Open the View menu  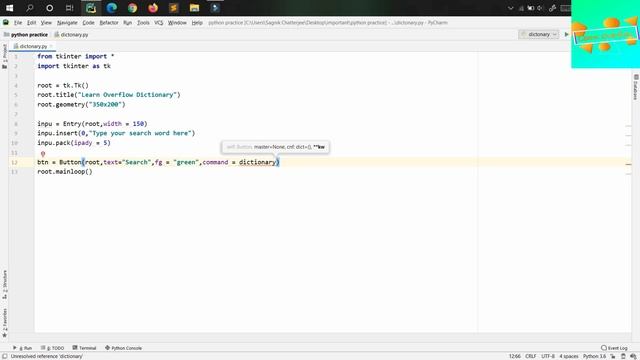tap(46, 23)
